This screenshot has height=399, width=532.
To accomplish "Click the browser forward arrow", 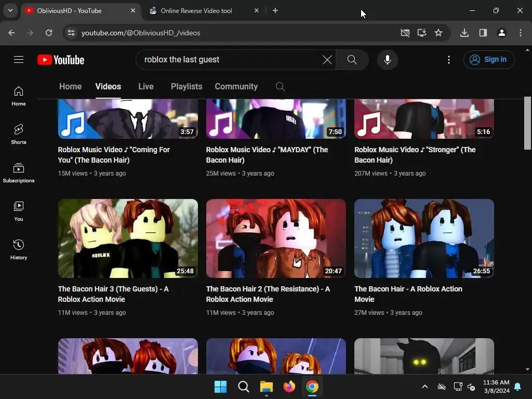I will coord(30,33).
